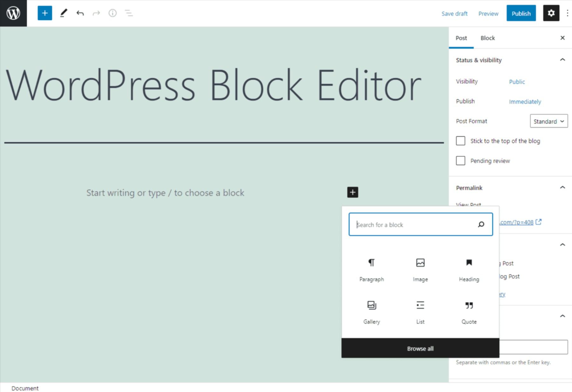Click the WordPress logo in the corner
This screenshot has width=572, height=392.
(13, 13)
